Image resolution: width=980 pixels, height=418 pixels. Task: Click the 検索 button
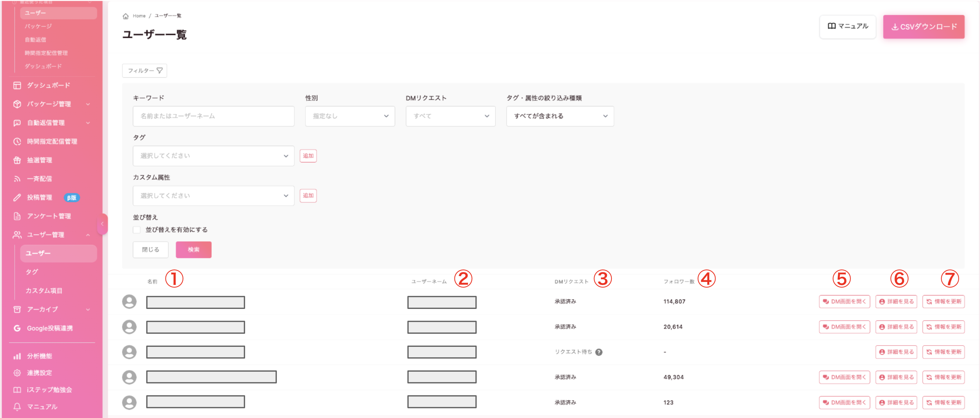pos(193,250)
